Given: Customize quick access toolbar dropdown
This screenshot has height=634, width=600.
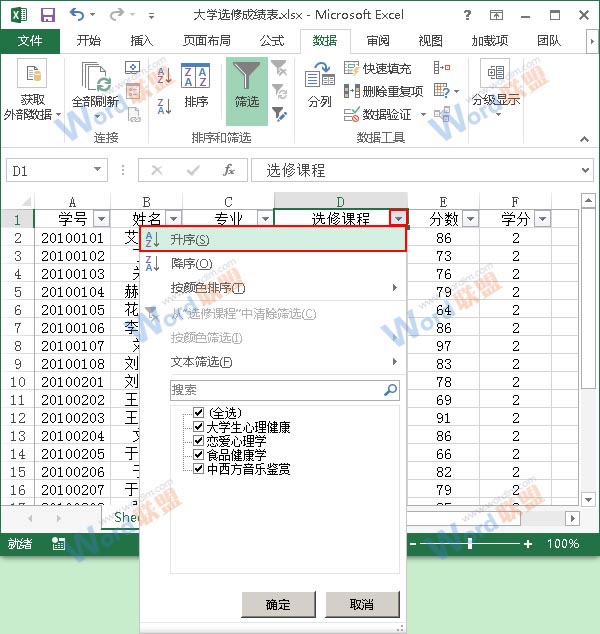Looking at the screenshot, I should (x=151, y=16).
